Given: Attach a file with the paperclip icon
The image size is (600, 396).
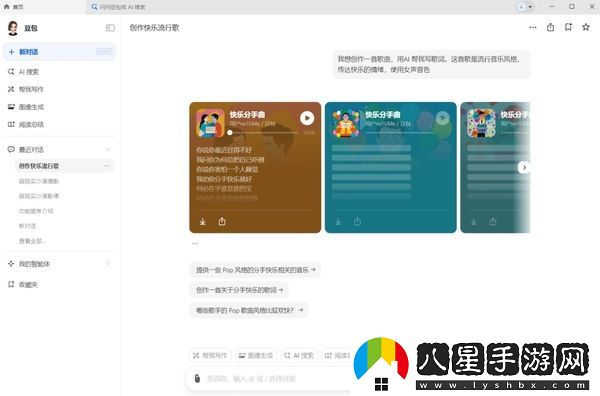Looking at the screenshot, I should coord(197,378).
